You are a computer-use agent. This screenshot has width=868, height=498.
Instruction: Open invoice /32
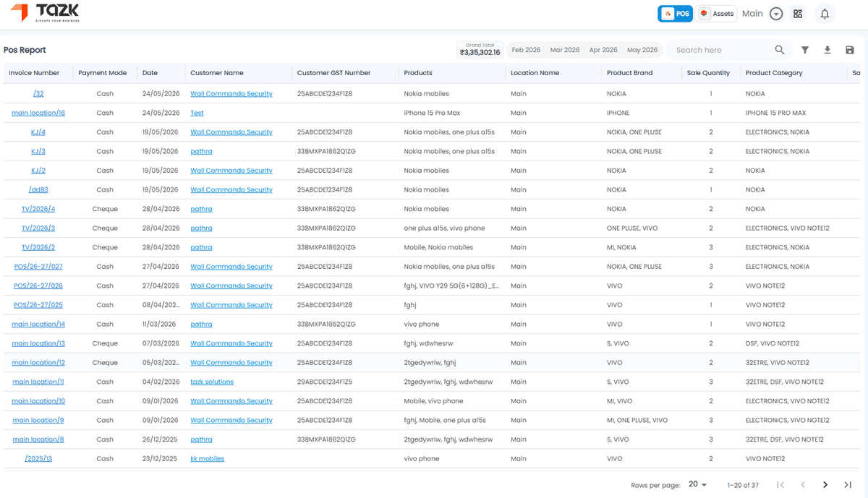click(38, 94)
